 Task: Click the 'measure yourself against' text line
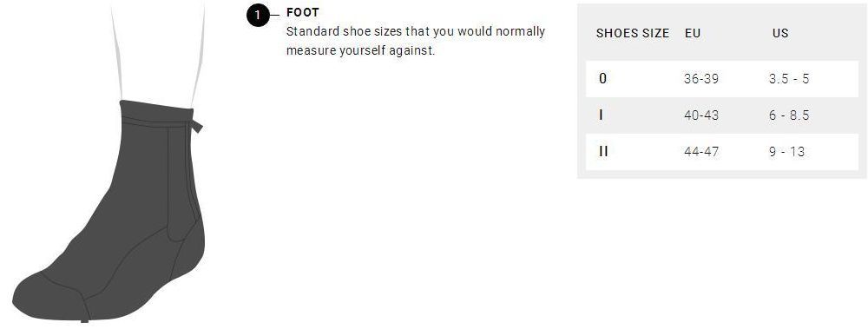pyautogui.click(x=361, y=50)
